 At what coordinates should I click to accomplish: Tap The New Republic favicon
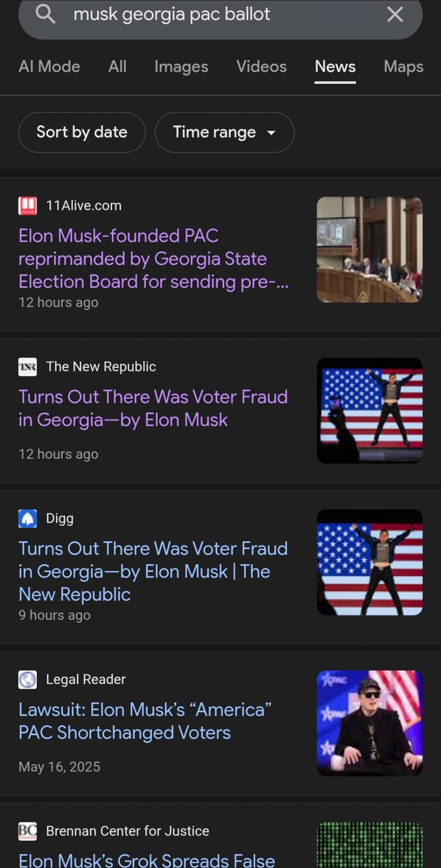coord(27,367)
